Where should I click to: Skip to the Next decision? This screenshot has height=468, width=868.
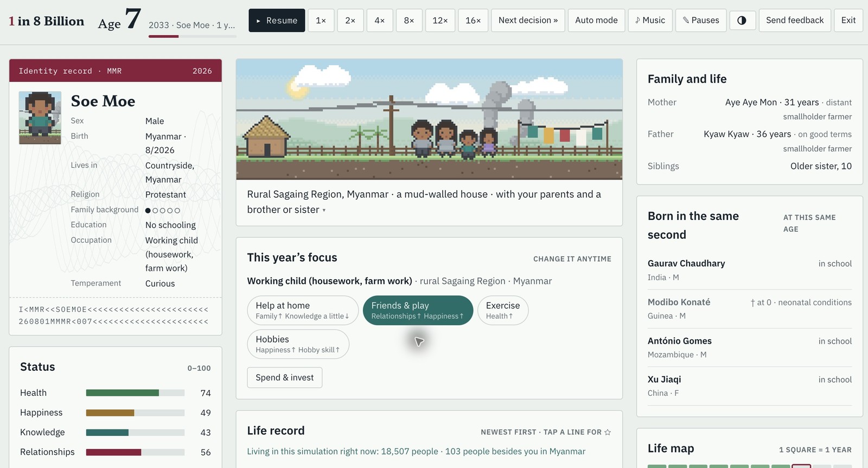point(528,20)
